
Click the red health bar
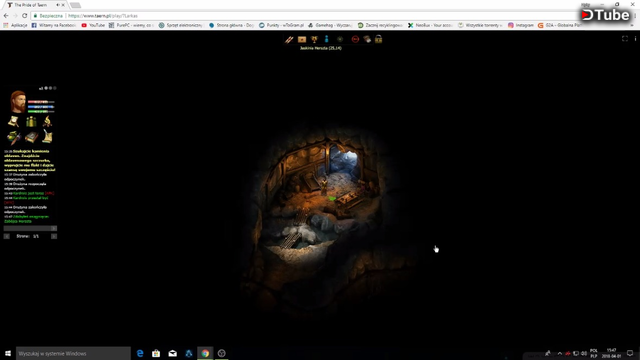click(x=41, y=102)
